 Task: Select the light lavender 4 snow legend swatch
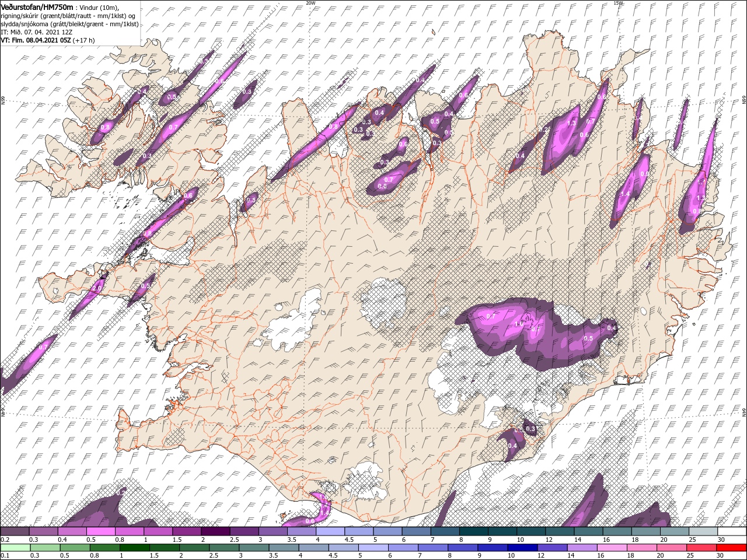(x=330, y=531)
